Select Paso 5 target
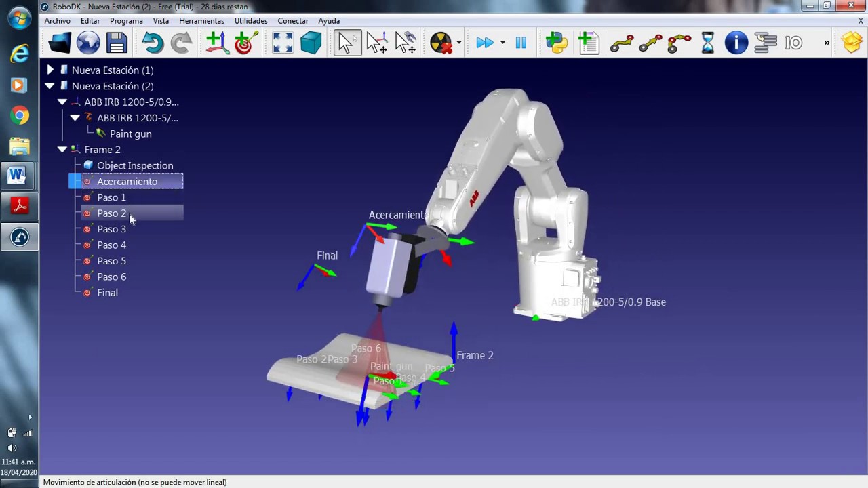Screen dimensions: 868x488 point(111,261)
